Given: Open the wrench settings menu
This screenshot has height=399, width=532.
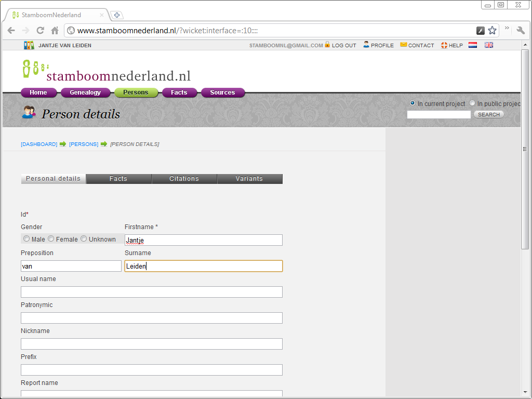Looking at the screenshot, I should click(521, 30).
